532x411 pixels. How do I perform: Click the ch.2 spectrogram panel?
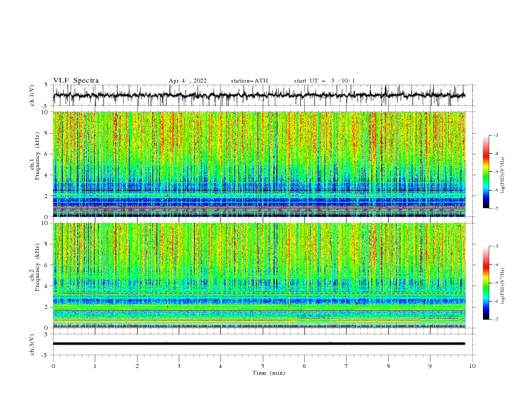(259, 275)
